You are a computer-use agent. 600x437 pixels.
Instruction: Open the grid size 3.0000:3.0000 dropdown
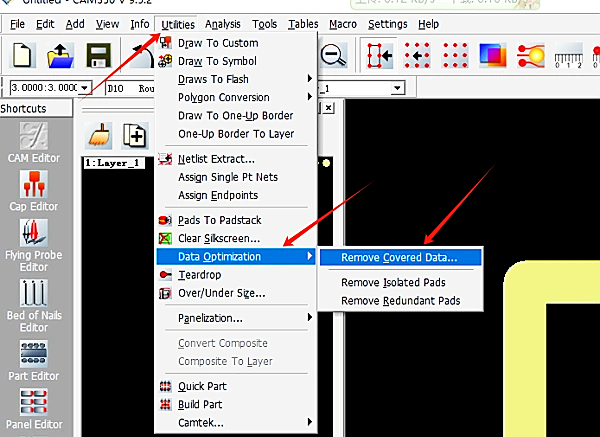[x=85, y=88]
